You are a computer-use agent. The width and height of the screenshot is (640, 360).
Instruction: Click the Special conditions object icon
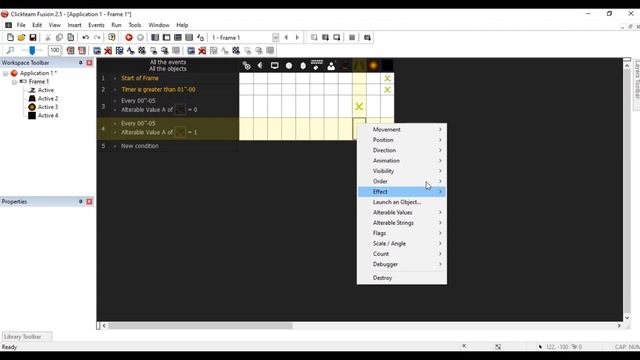pos(247,65)
